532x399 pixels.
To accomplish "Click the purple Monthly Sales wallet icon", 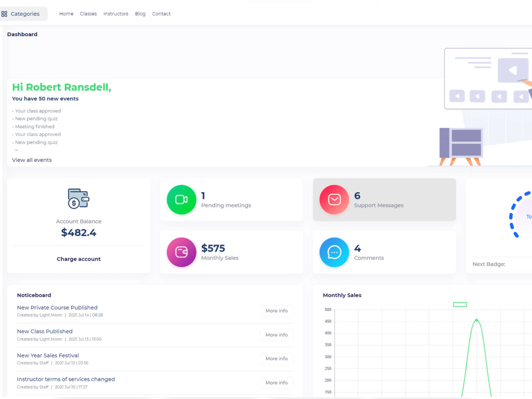I will [181, 252].
